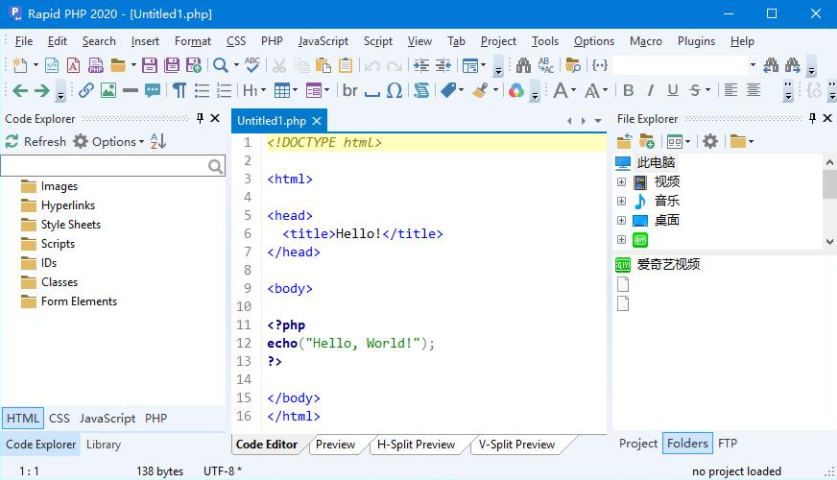The width and height of the screenshot is (837, 480).
Task: Open the FTP panel tab
Action: click(x=728, y=443)
